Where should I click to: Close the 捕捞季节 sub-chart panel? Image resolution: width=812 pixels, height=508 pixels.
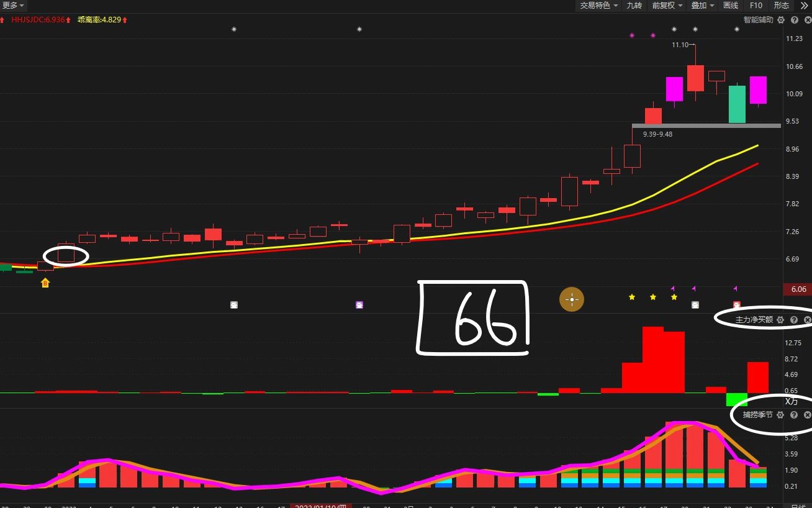[x=807, y=414]
